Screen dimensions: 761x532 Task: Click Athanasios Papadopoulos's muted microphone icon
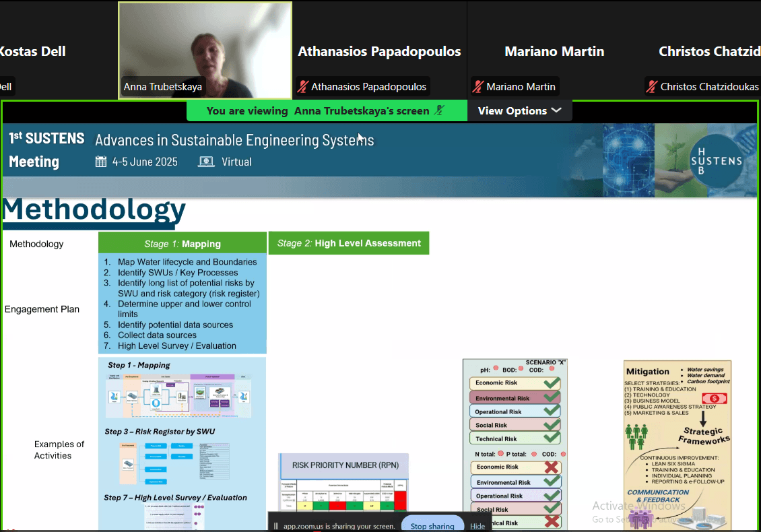click(304, 87)
